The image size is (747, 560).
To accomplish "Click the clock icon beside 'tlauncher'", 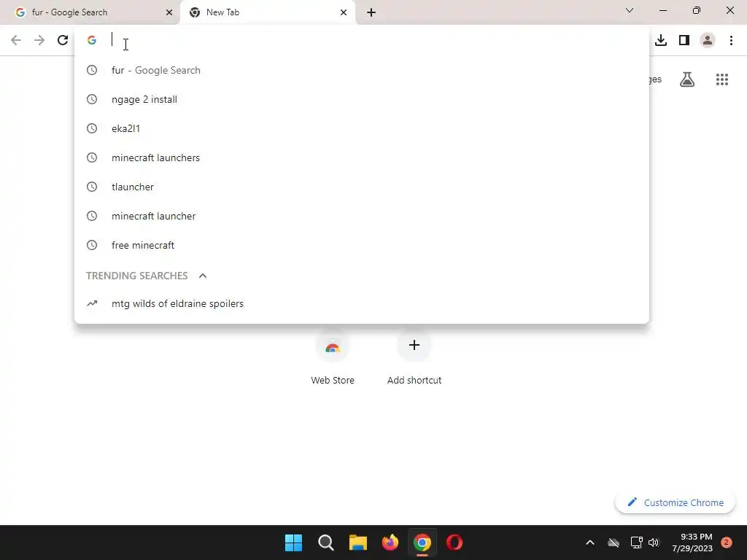I will [x=92, y=187].
